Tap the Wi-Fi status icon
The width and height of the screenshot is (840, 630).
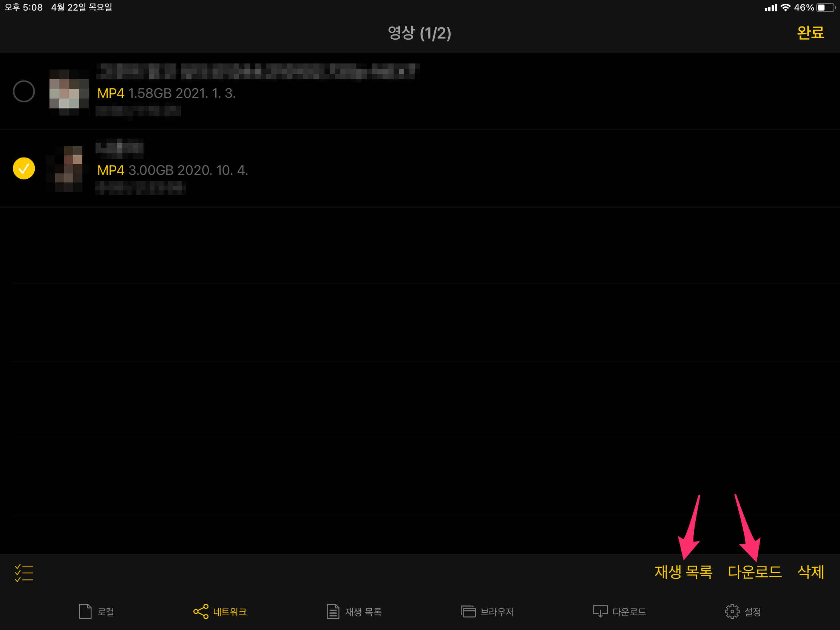coord(785,8)
